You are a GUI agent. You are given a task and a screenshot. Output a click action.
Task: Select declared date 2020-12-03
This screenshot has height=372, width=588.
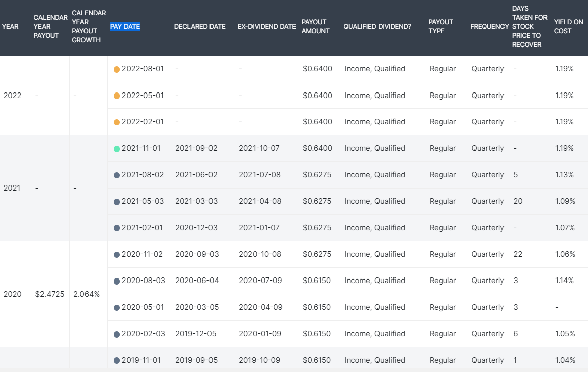196,228
